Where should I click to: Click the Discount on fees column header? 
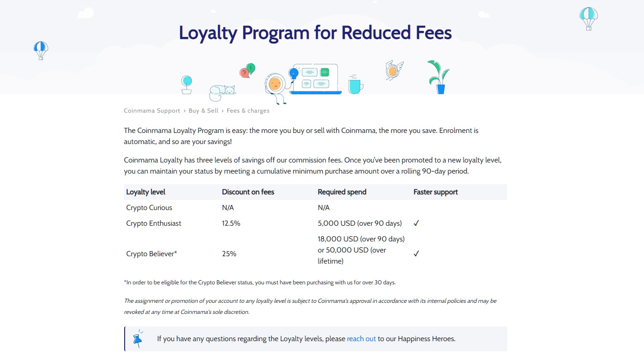[x=248, y=192]
